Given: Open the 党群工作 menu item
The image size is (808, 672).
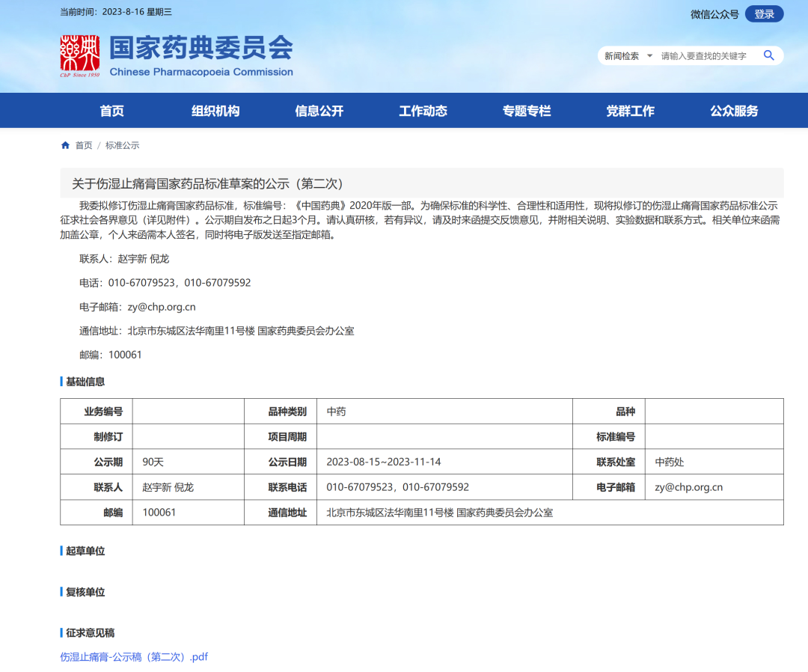Looking at the screenshot, I should 630,111.
